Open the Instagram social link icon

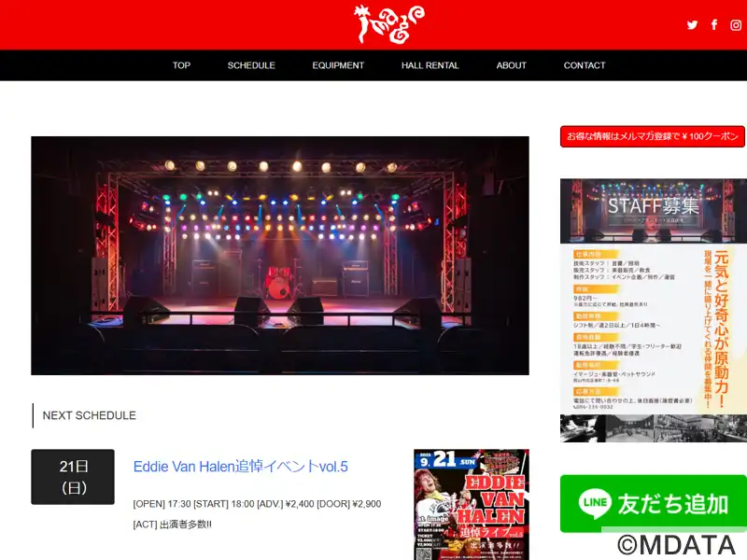point(736,25)
